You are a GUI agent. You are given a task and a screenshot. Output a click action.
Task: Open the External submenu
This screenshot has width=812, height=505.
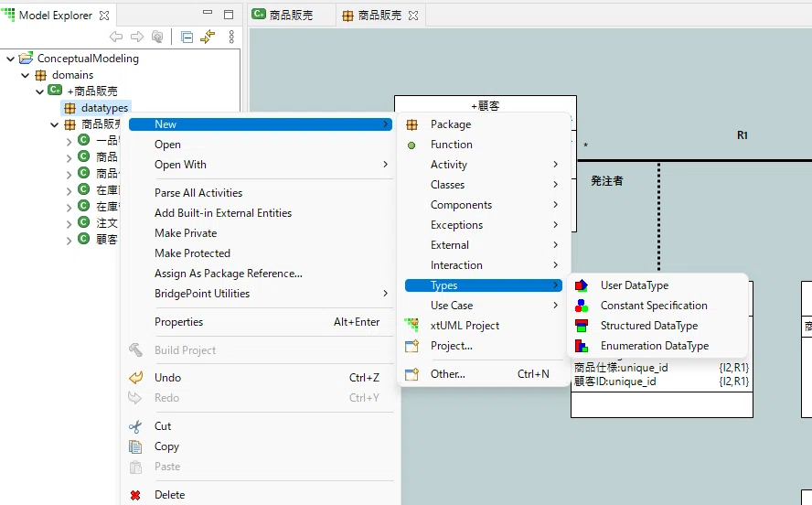tap(483, 245)
